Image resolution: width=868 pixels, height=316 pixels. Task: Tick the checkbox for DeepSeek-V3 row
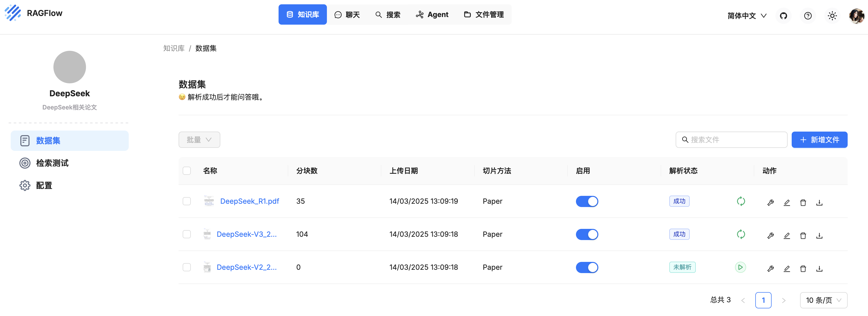[x=187, y=234]
